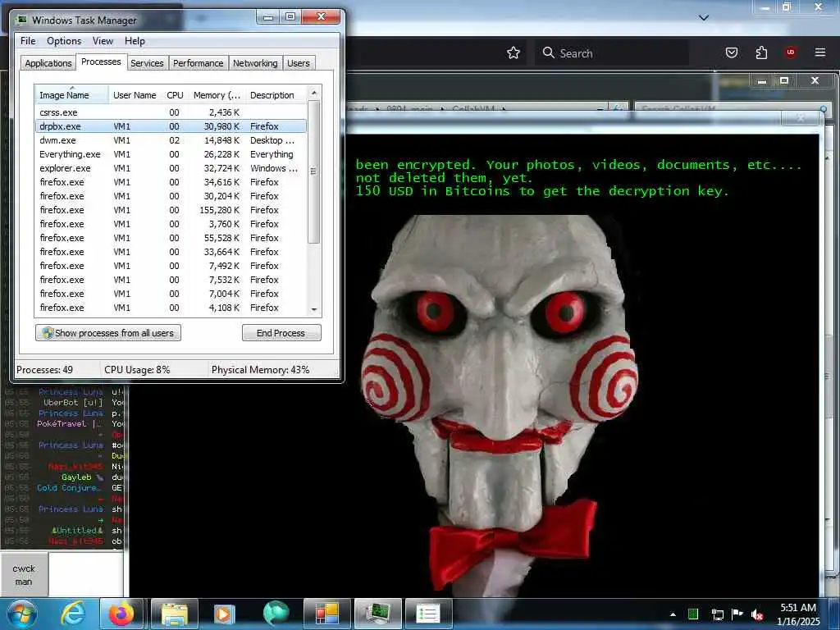840x630 pixels.
Task: Select firefox.exe using 155,280 K memory
Action: pos(171,210)
